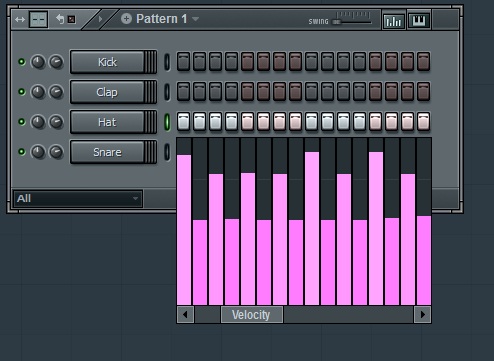Click the Pattern 1 name label
This screenshot has height=361, width=494.
[161, 19]
